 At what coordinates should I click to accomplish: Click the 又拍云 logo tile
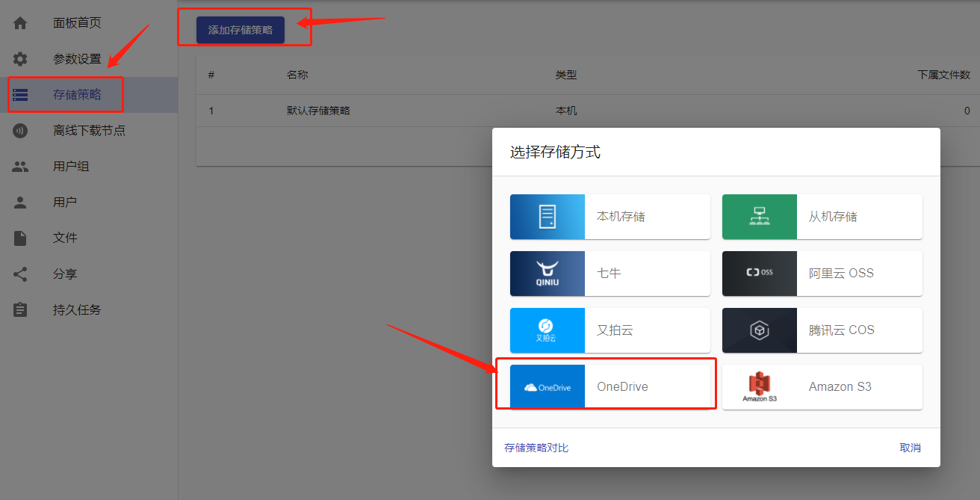pos(548,330)
